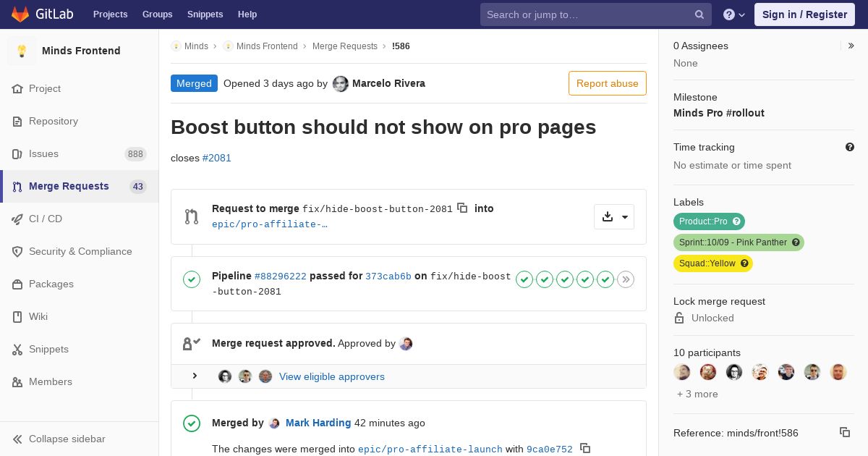Open linked issue #2081
The height and width of the screenshot is (456, 868).
point(217,158)
